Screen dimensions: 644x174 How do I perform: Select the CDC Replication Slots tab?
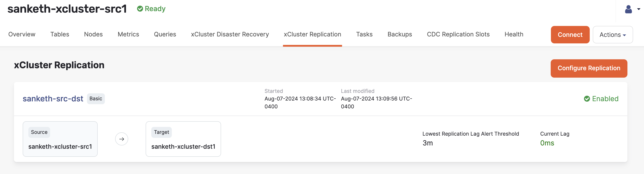pyautogui.click(x=458, y=34)
